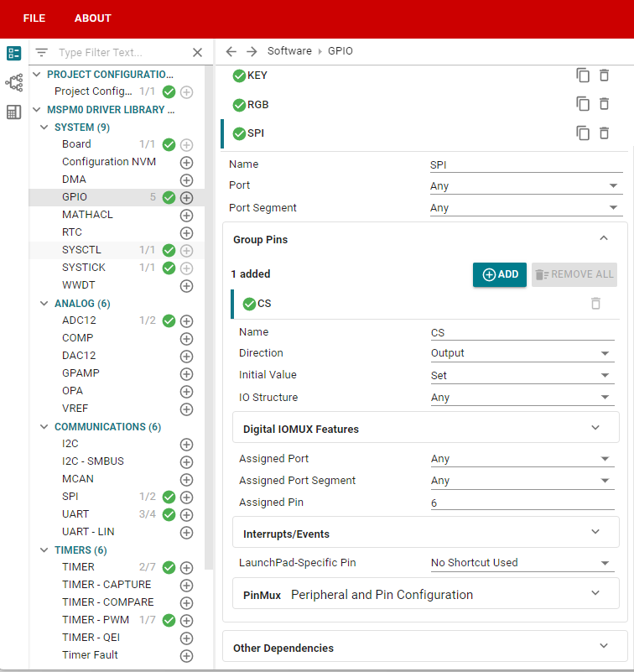Add another ADC12 instance
Screen dimensions: 634x672
coord(186,321)
